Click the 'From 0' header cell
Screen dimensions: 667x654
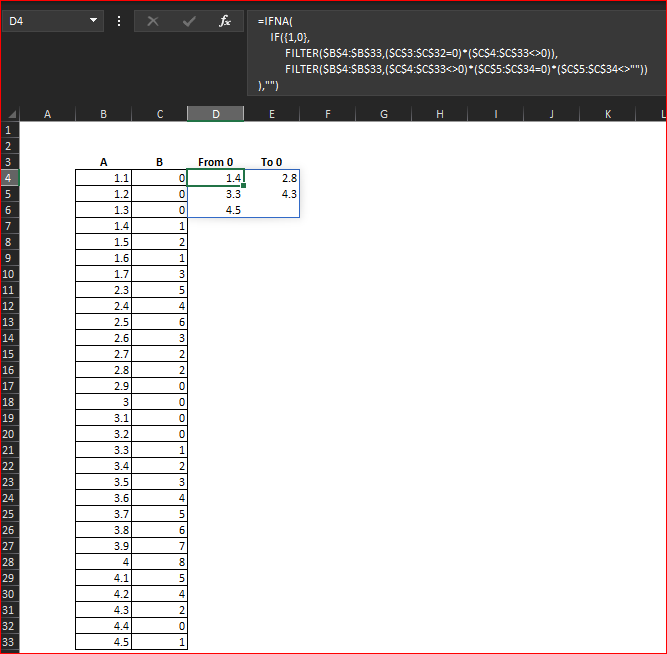coord(216,162)
